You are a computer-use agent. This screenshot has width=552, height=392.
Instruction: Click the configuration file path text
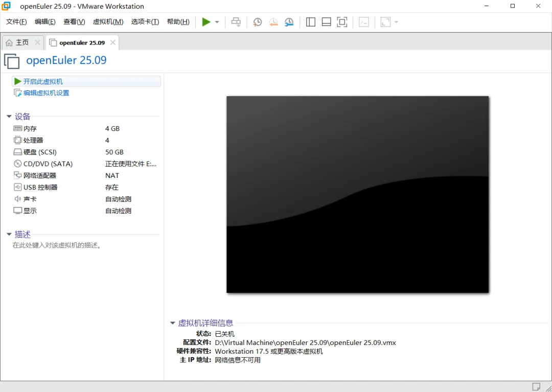[x=305, y=343]
